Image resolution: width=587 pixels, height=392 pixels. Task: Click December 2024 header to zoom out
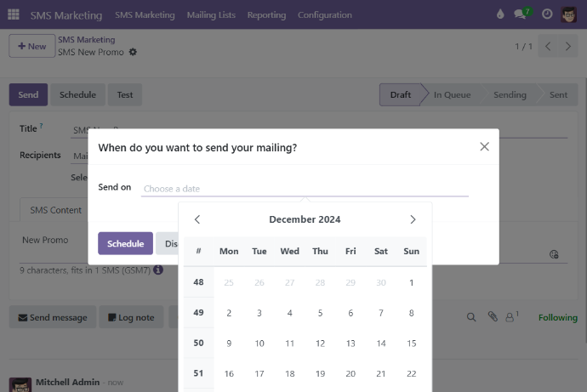305,219
